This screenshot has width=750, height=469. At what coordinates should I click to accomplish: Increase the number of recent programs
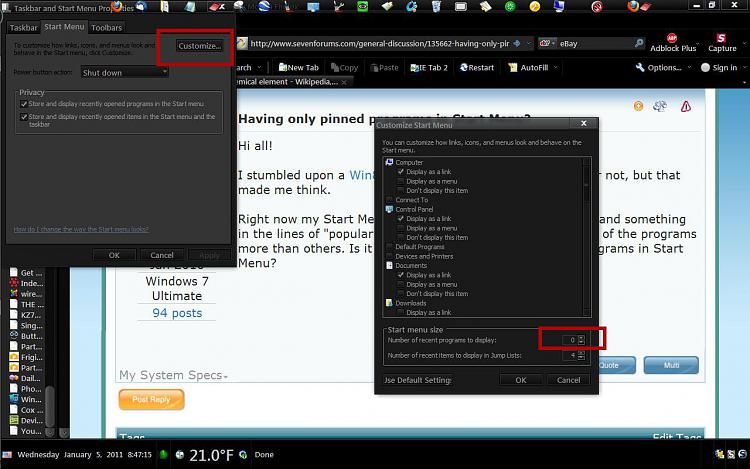click(581, 338)
